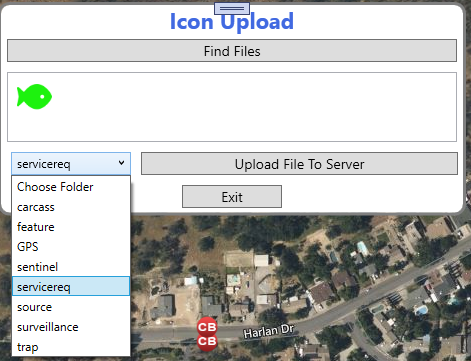Select carcass from folder list
Screen dimensions: 471x361
tap(71, 207)
